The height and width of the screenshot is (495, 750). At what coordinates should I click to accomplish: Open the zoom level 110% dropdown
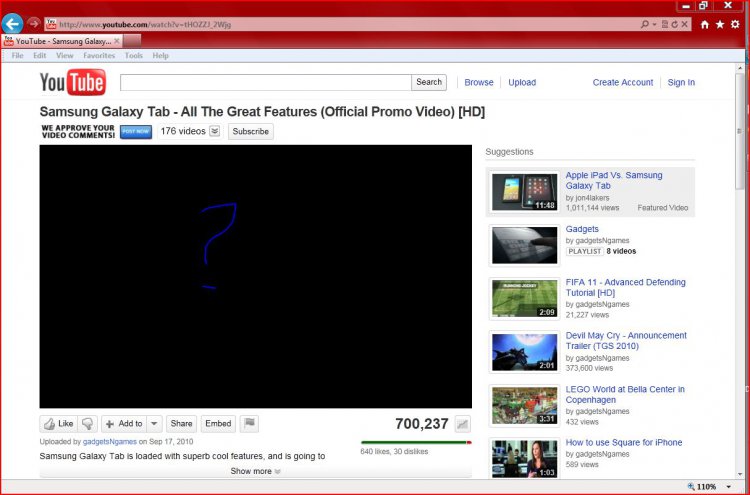(728, 487)
